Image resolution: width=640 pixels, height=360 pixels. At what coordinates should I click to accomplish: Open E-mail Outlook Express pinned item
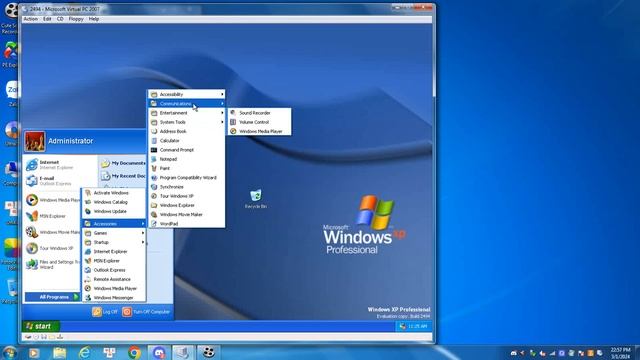49,181
